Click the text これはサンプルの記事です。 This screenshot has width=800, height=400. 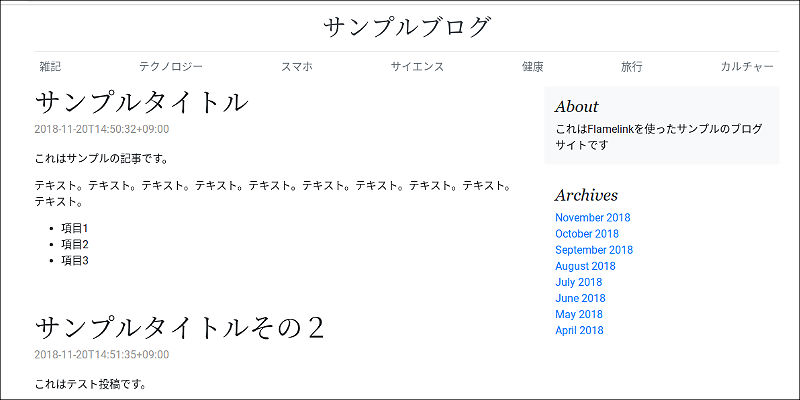coord(102,159)
